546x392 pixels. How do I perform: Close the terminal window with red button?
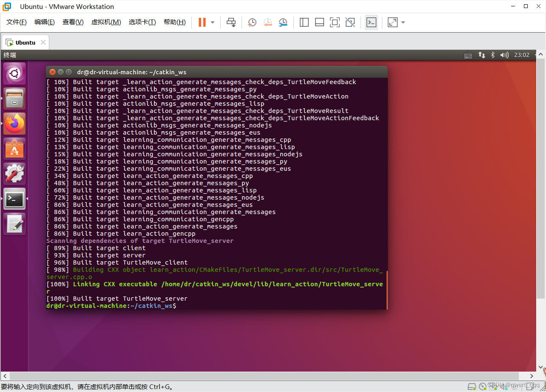point(53,72)
